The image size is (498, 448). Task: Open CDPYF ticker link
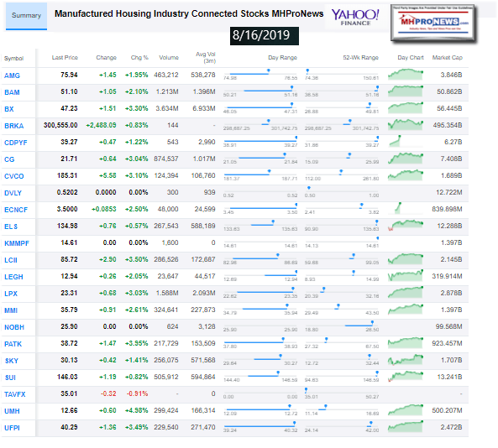point(16,143)
